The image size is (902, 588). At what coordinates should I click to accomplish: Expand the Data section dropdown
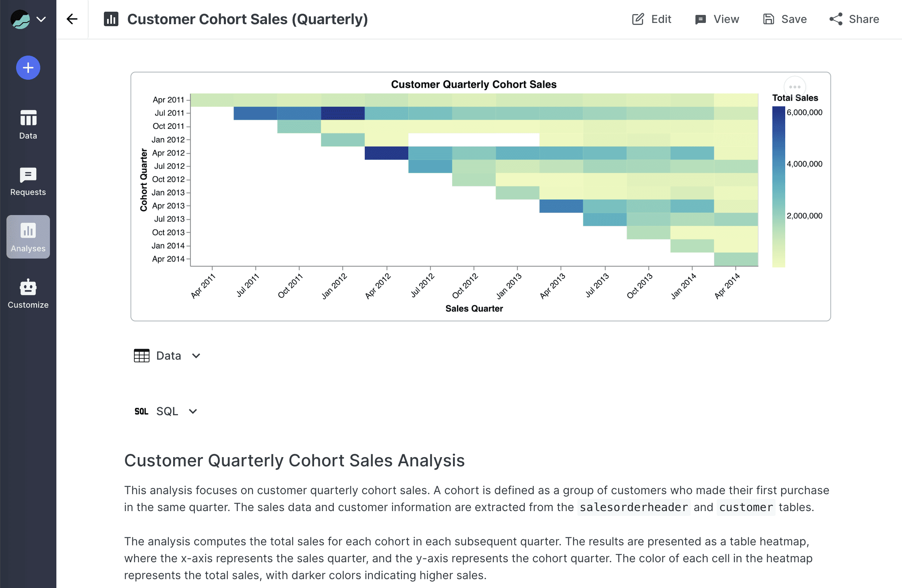[197, 356]
